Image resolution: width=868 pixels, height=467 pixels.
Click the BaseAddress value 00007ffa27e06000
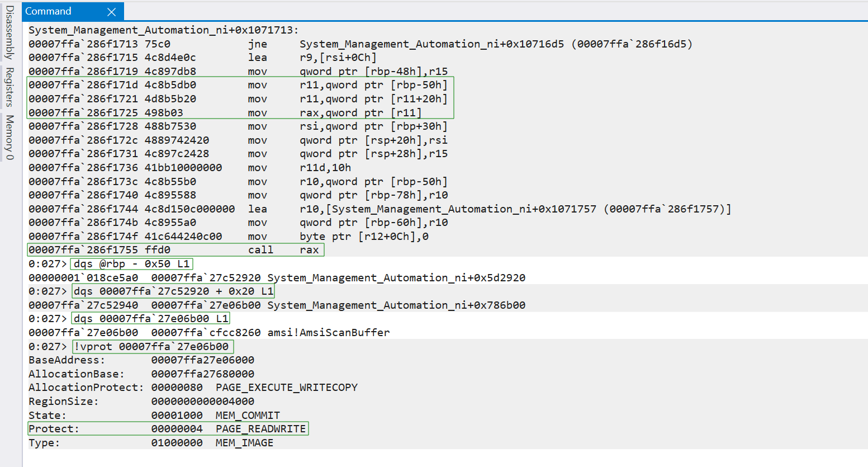[202, 360]
